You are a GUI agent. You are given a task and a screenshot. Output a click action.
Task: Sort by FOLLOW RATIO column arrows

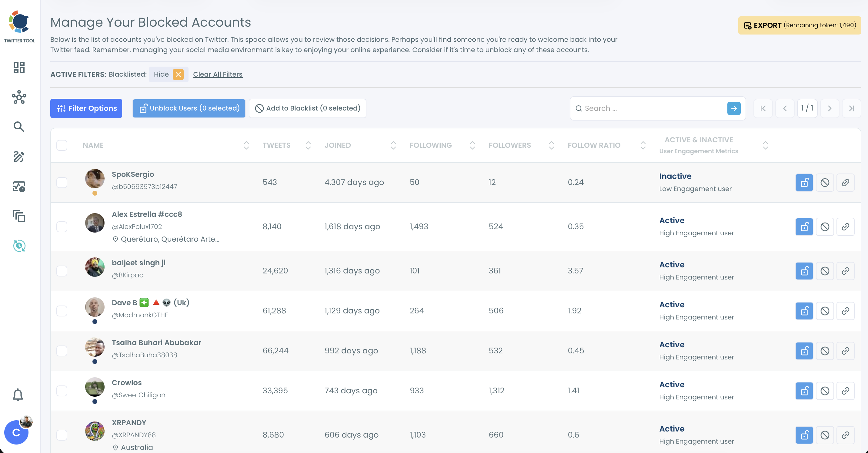point(643,145)
